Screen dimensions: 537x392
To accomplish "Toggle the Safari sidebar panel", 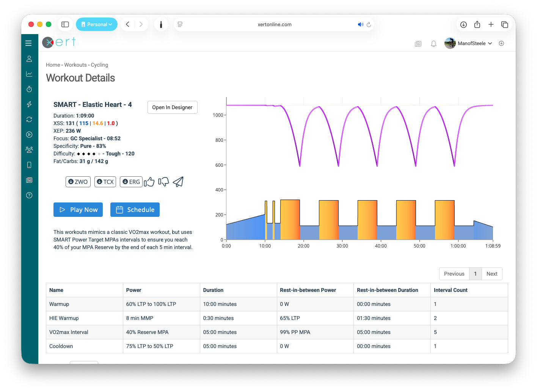I will (x=65, y=24).
